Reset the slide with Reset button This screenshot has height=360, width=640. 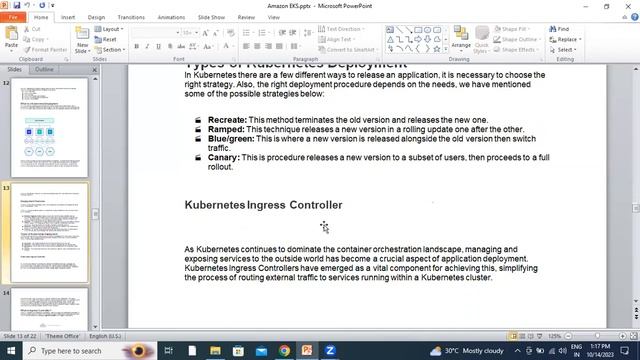pos(106,39)
